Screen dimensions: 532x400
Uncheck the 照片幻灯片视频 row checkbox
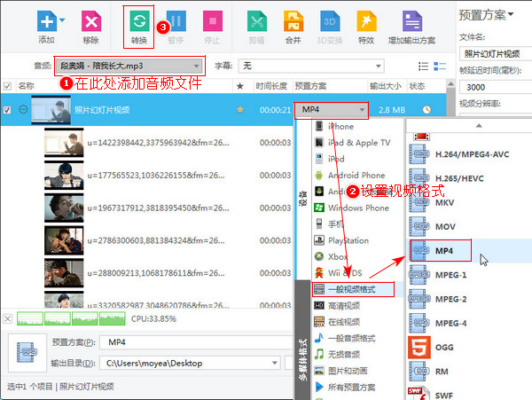point(7,110)
